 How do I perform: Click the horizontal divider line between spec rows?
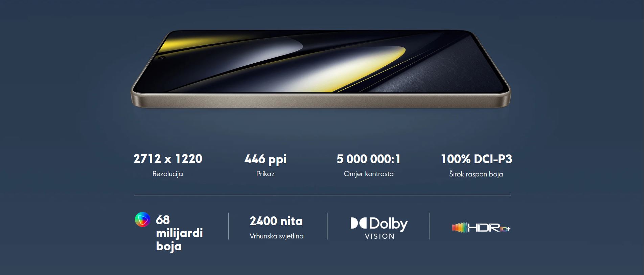coord(322,195)
